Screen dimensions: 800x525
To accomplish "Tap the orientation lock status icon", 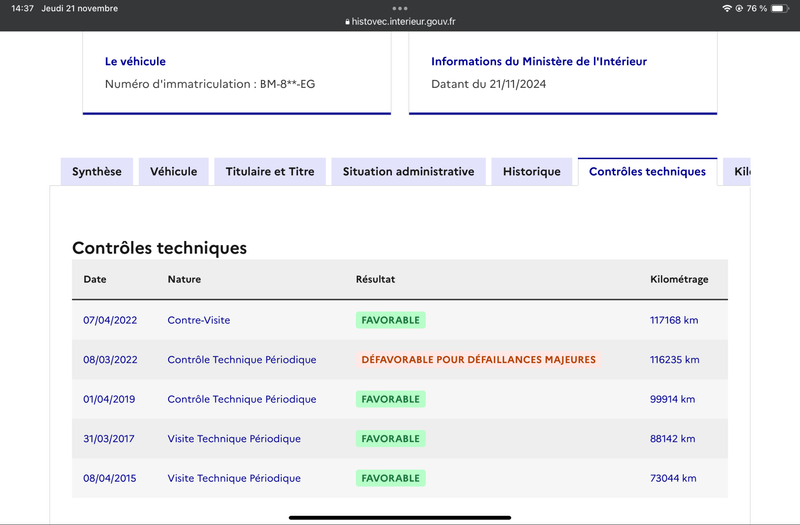I will pos(739,8).
